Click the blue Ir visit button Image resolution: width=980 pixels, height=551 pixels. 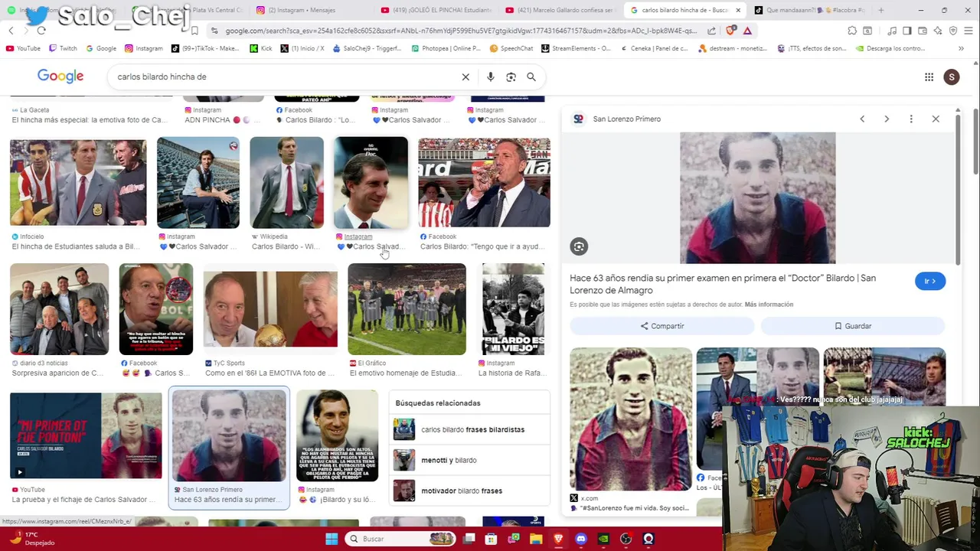(x=930, y=281)
